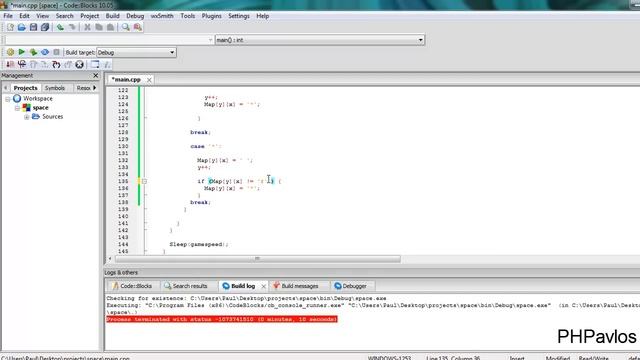Open the empty scope dropdown left of main()

point(109,40)
